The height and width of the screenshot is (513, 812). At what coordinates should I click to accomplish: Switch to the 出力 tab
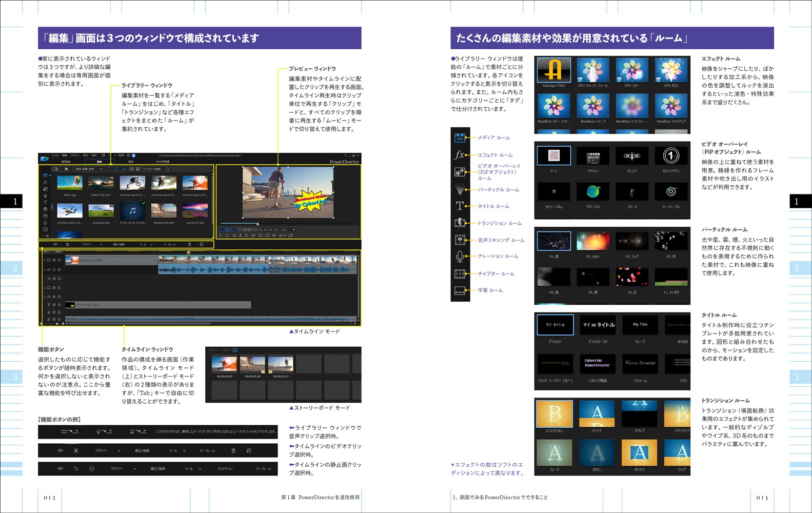tap(131, 162)
